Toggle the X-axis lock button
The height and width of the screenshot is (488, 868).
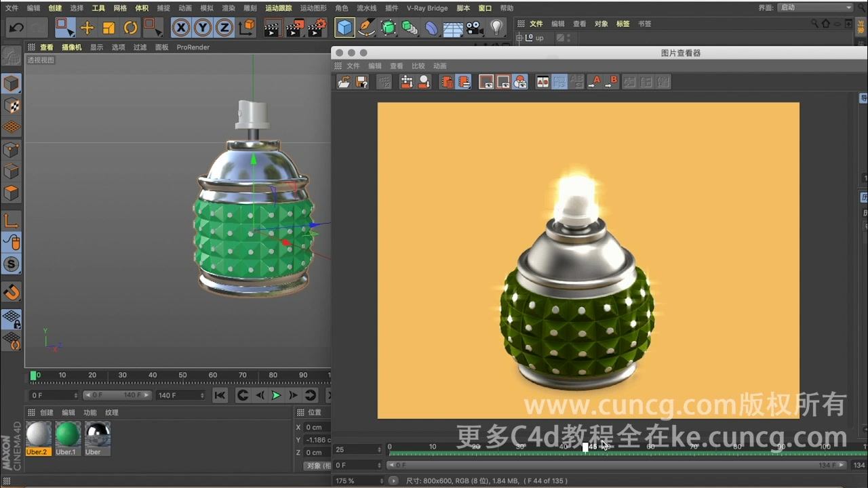[x=180, y=28]
